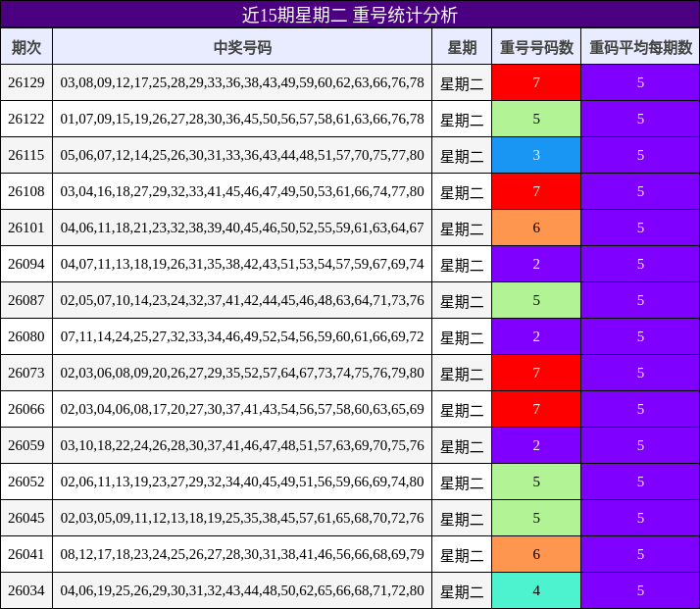This screenshot has width=700, height=609.
Task: Click issue number 26080
Action: (x=26, y=336)
